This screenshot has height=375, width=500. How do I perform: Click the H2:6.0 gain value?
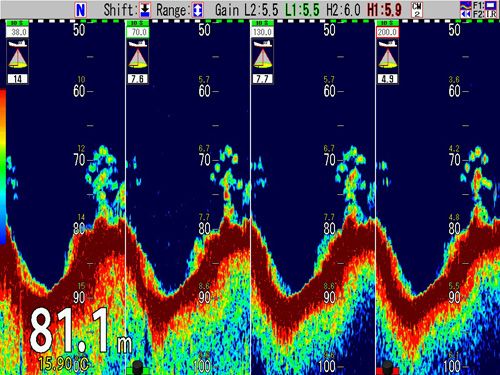coord(343,10)
